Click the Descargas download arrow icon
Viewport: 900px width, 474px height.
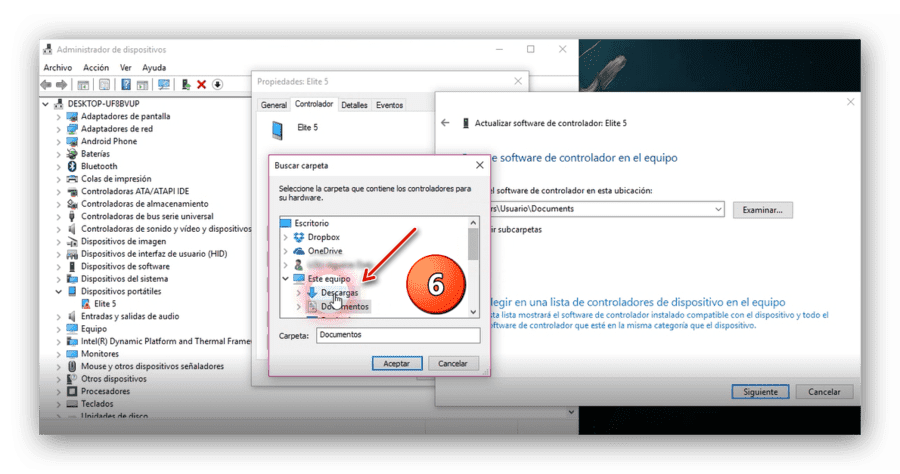312,293
